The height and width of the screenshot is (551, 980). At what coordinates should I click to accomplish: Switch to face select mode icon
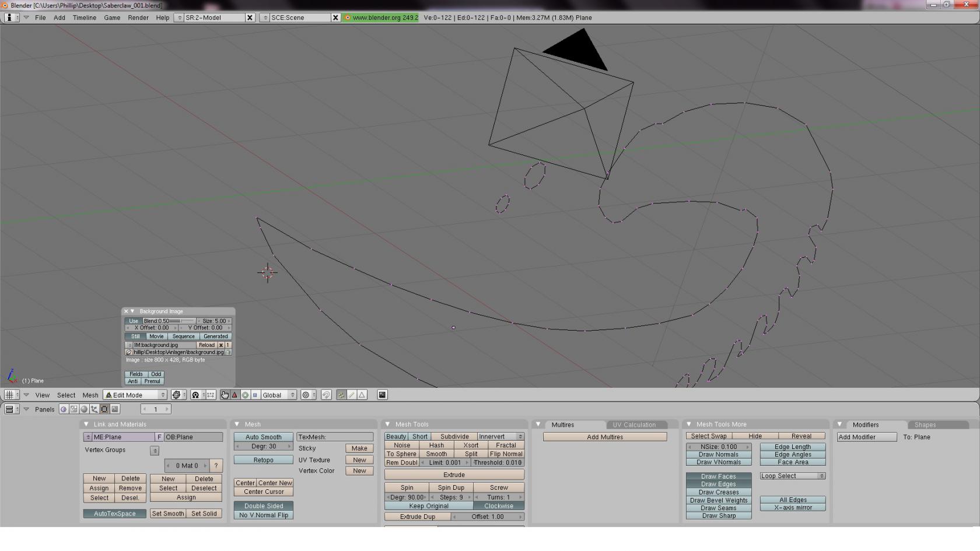[x=362, y=395]
